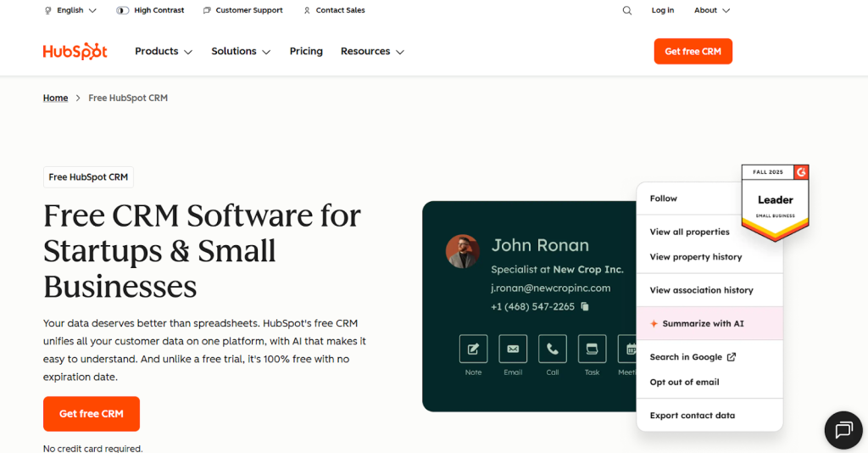Go to Home breadcrumb link

55,98
